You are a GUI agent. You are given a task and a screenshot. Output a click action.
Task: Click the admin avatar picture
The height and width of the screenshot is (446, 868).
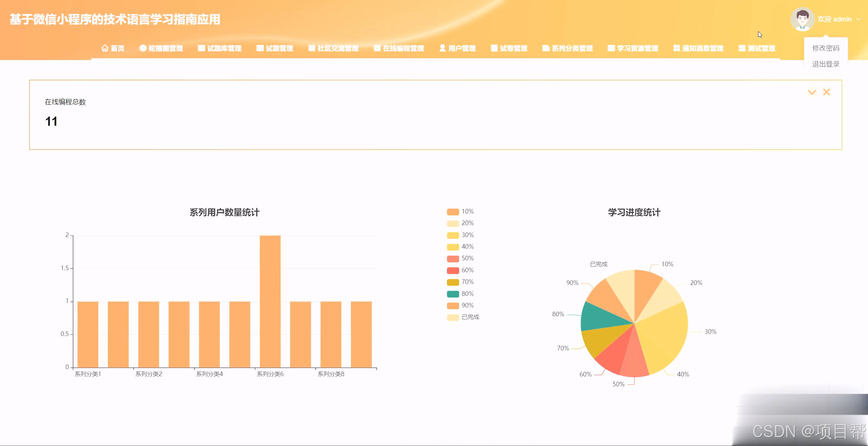[x=802, y=19]
